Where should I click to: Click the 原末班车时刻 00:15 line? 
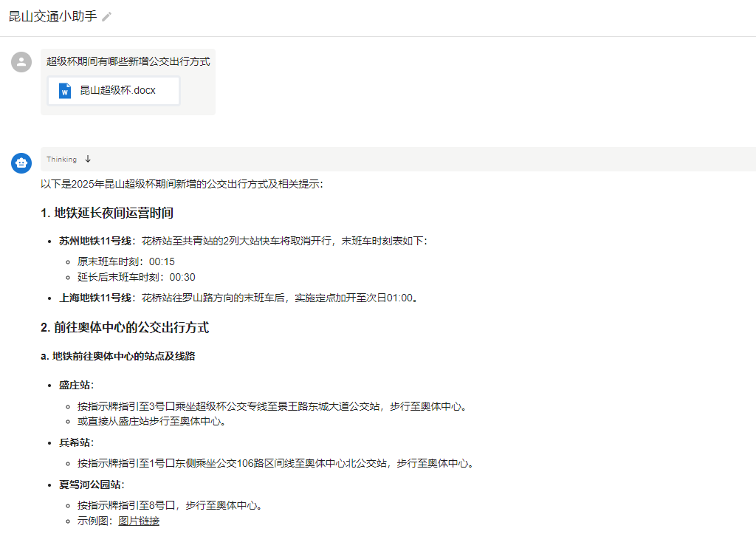126,261
